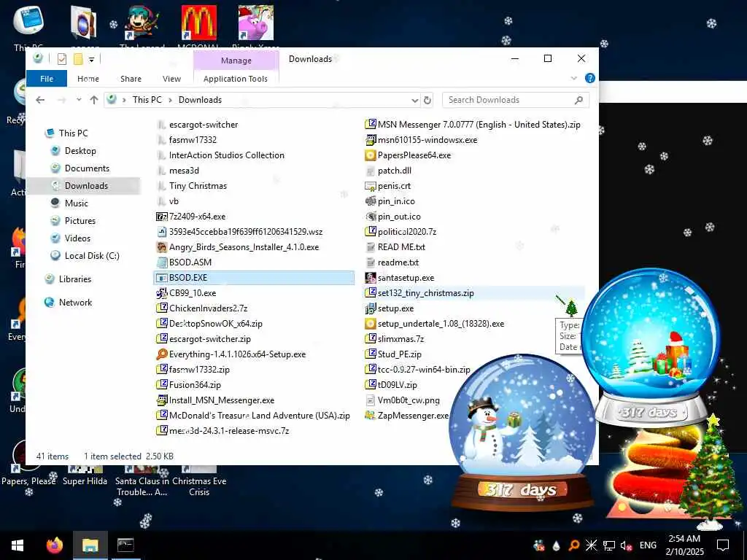747x560 pixels.
Task: Select pin_in.ico file icon
Action: (371, 201)
